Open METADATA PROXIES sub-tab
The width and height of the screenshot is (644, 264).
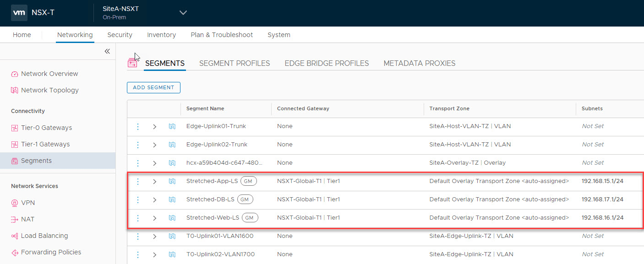coord(420,64)
